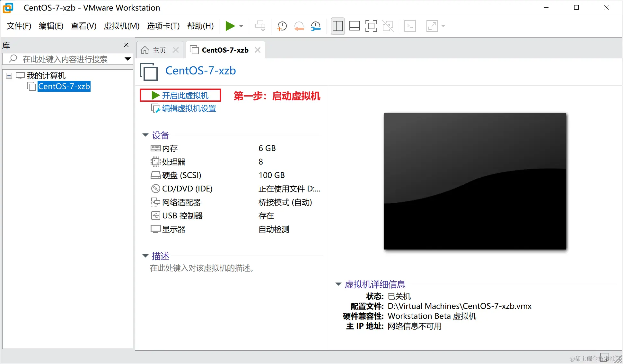Click the Unity mode toolbar icon
This screenshot has width=623, height=364.
point(388,26)
